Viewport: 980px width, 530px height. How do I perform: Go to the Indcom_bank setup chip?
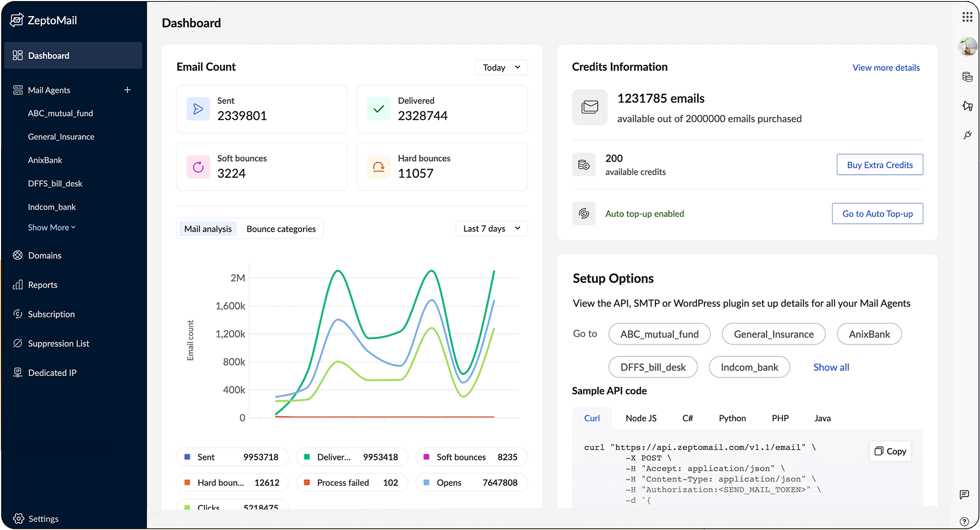pos(749,367)
